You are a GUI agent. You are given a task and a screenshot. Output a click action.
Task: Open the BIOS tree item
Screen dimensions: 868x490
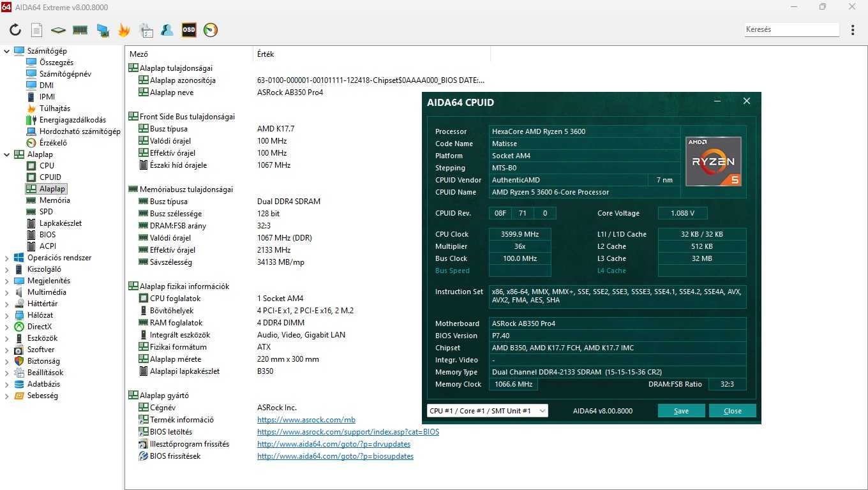click(48, 235)
